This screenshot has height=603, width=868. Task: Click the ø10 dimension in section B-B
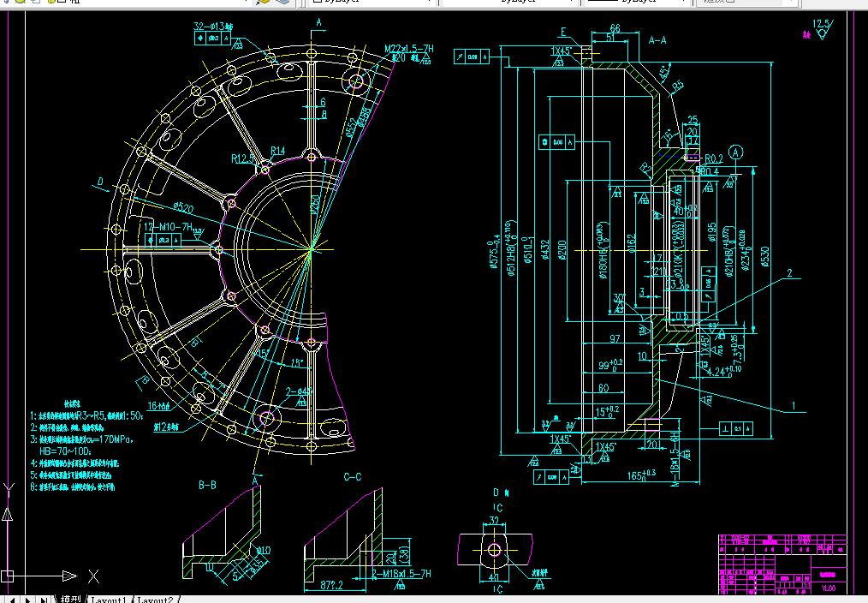click(264, 551)
